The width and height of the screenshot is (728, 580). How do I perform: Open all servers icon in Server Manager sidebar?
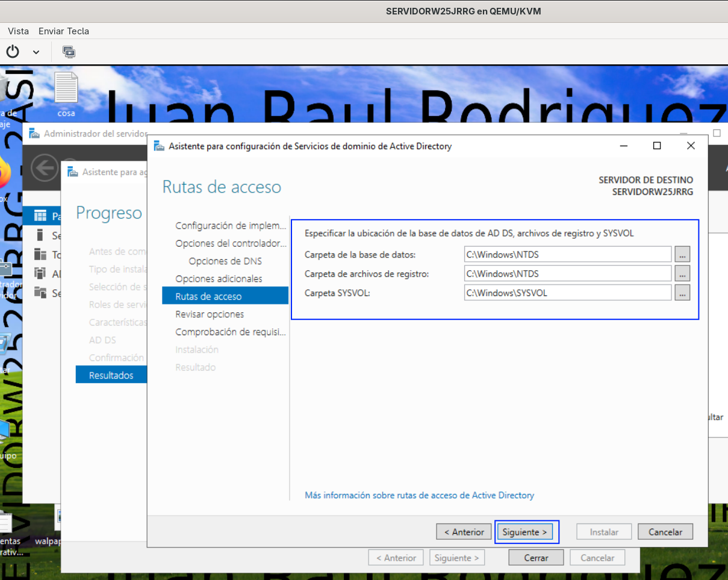click(x=40, y=254)
